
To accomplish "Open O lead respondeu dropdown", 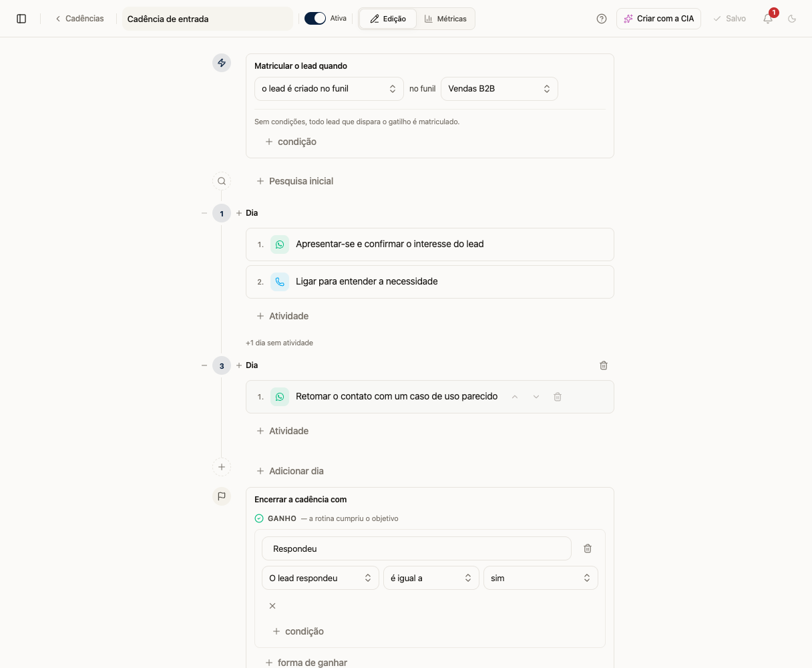I will click(321, 578).
